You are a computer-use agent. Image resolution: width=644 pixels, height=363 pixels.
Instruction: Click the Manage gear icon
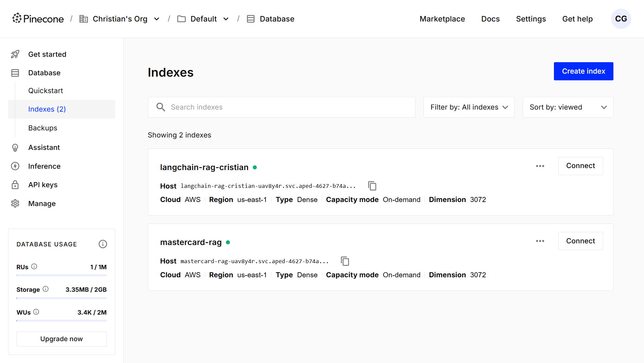(15, 203)
